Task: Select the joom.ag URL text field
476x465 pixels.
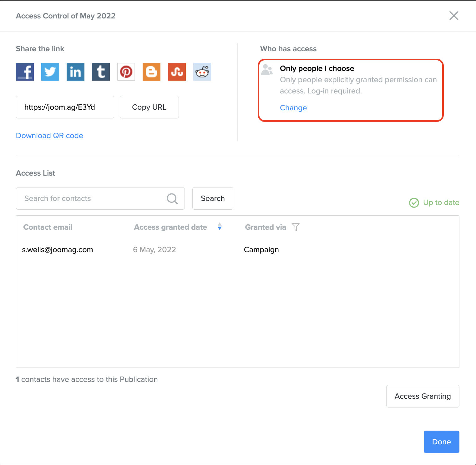Action: pos(65,107)
